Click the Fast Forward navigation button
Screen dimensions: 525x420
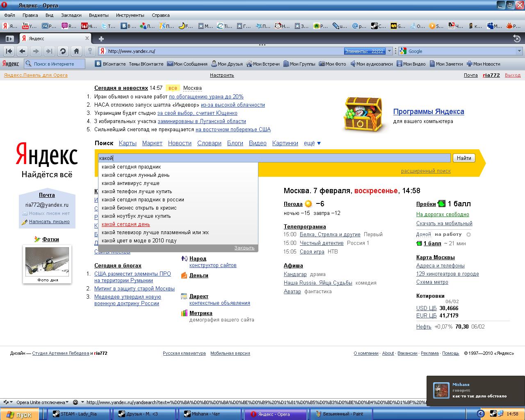tap(49, 51)
